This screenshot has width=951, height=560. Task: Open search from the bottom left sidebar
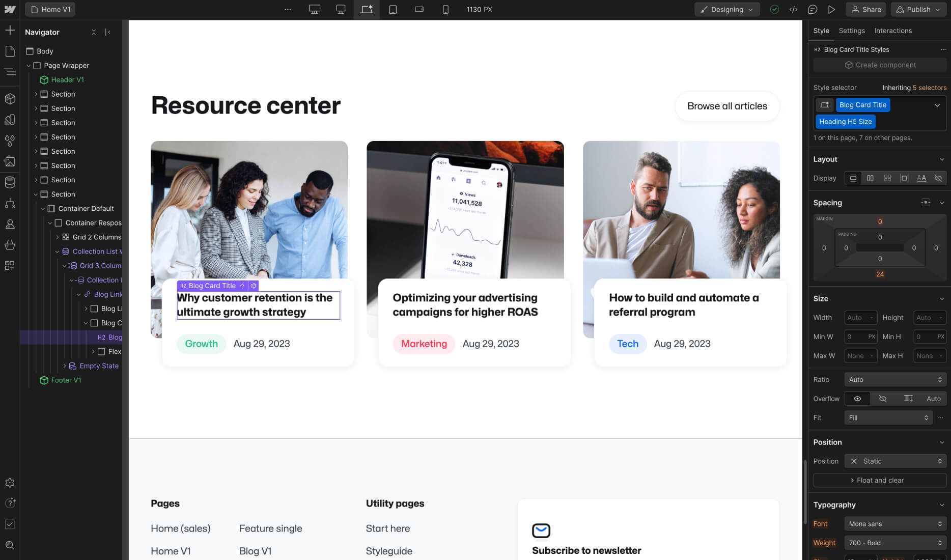click(10, 545)
